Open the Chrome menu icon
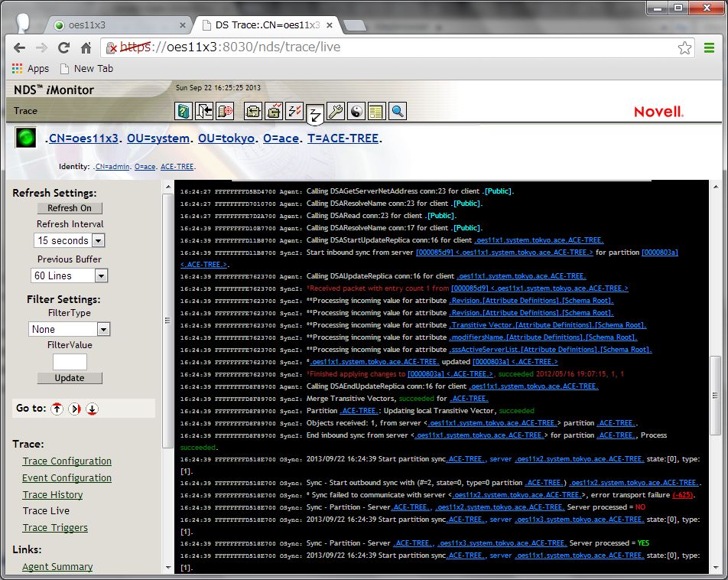This screenshot has height=580, width=728. (709, 47)
